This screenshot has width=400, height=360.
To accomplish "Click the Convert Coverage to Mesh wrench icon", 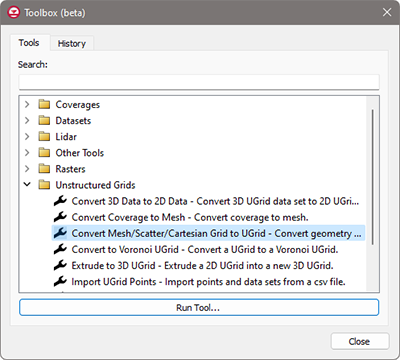I will click(60, 217).
